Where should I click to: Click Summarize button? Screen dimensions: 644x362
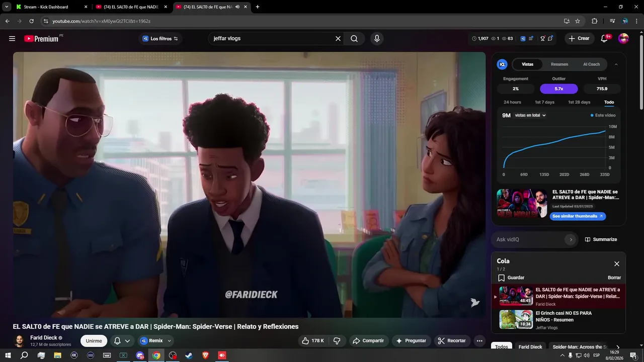pyautogui.click(x=601, y=239)
